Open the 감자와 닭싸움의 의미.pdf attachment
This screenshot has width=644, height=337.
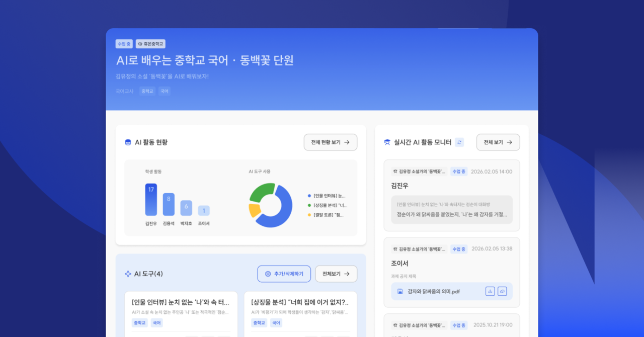(452, 291)
